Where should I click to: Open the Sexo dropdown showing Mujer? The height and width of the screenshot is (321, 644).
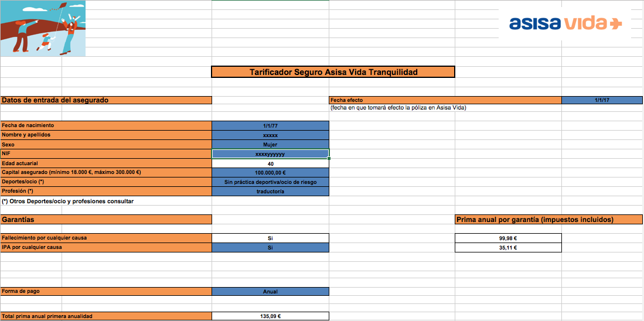click(x=270, y=145)
